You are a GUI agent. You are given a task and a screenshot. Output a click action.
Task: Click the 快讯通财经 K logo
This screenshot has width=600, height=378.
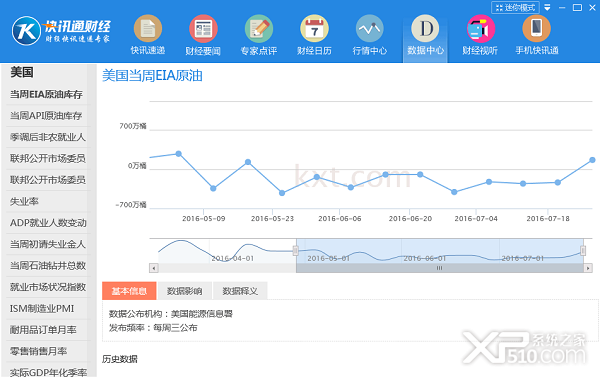coord(26,31)
